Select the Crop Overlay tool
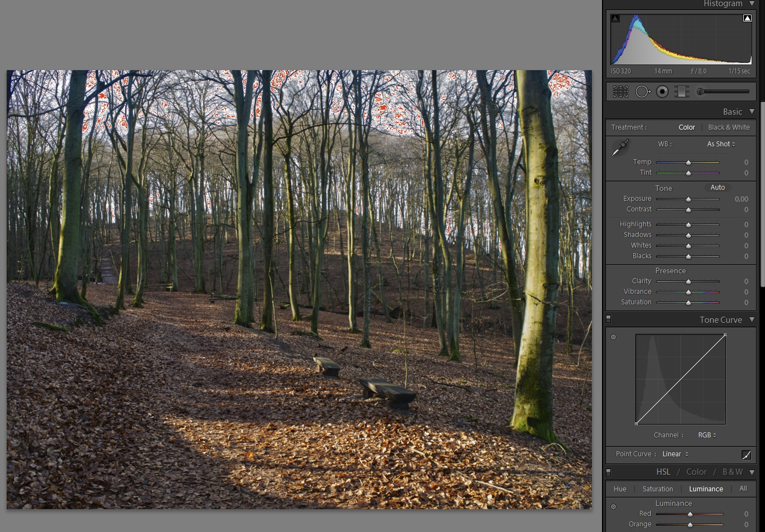Viewport: 765px width, 532px height. (x=620, y=91)
